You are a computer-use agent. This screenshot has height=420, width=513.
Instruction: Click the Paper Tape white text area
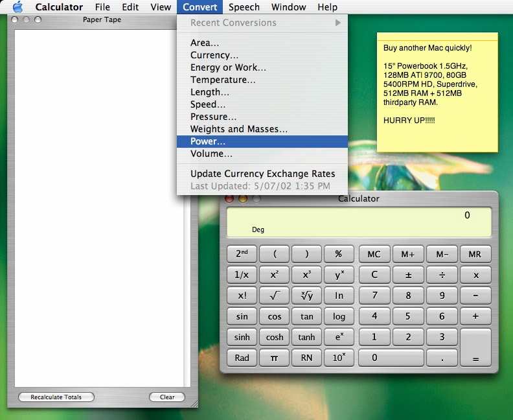point(99,209)
